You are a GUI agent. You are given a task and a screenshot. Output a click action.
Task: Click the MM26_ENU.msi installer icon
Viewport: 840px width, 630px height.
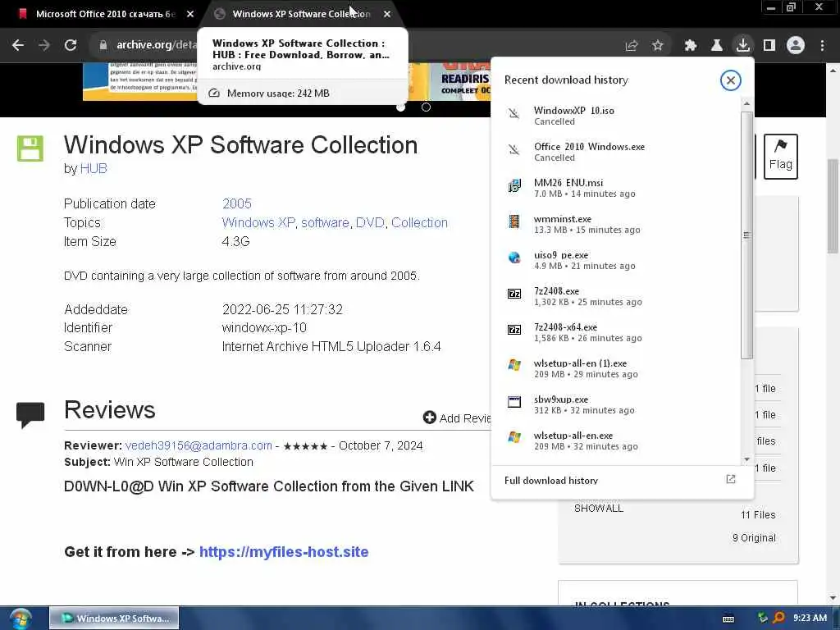click(514, 186)
